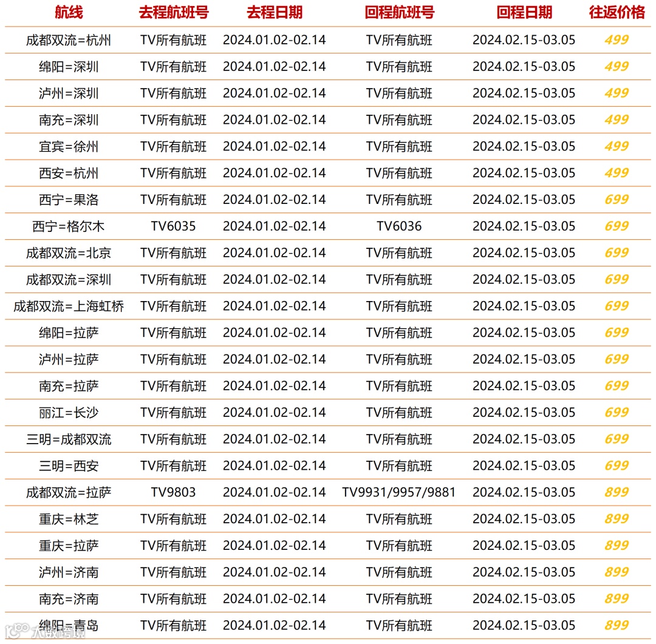Click the 499 price for 成都双流=杭州

[617, 39]
